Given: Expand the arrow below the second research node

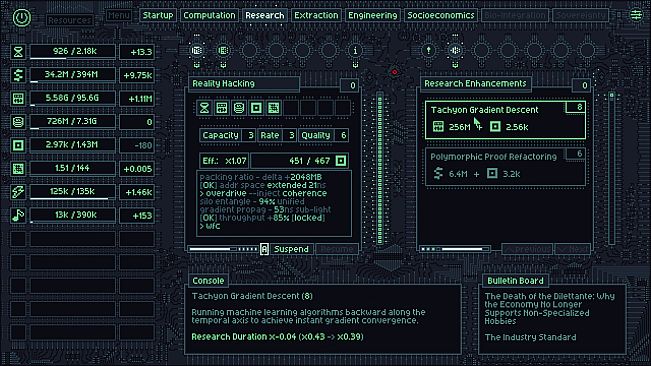Looking at the screenshot, I should pos(223,65).
